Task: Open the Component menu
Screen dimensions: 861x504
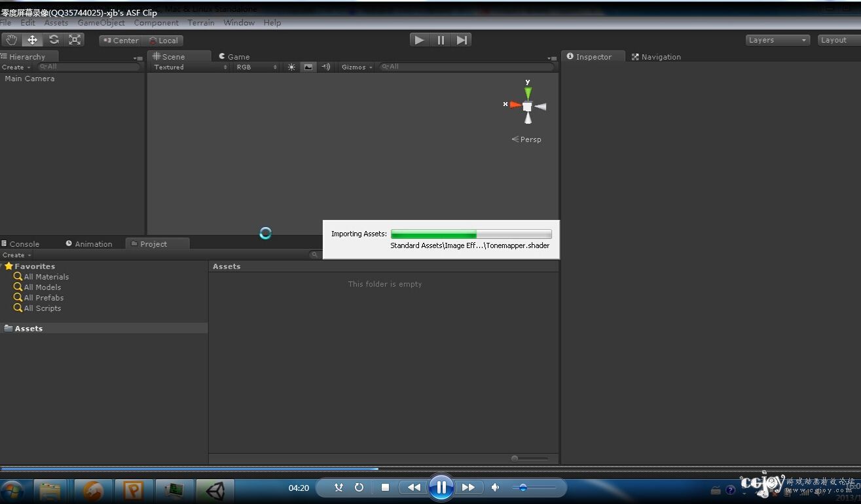Action: click(156, 22)
